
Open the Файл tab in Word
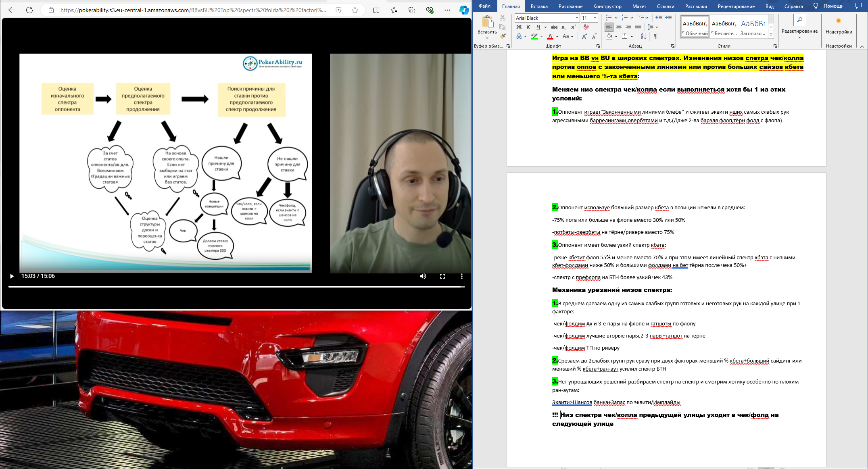click(x=484, y=6)
